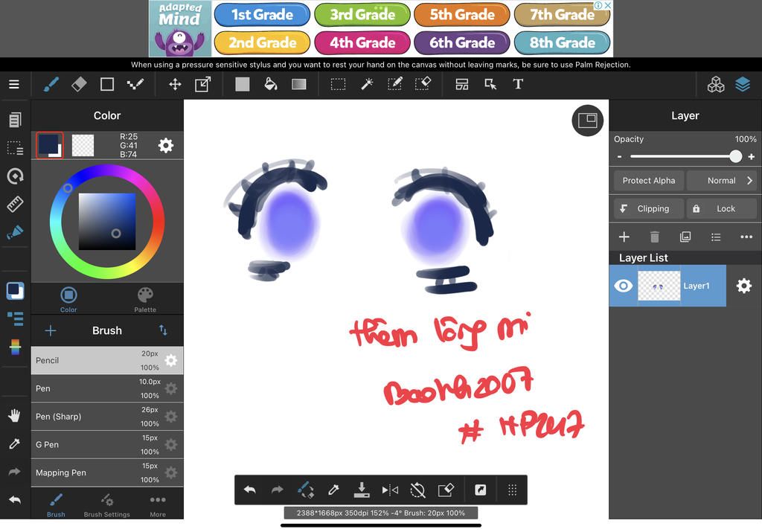
Task: Select the Selection Pen tool
Action: pyautogui.click(x=394, y=84)
